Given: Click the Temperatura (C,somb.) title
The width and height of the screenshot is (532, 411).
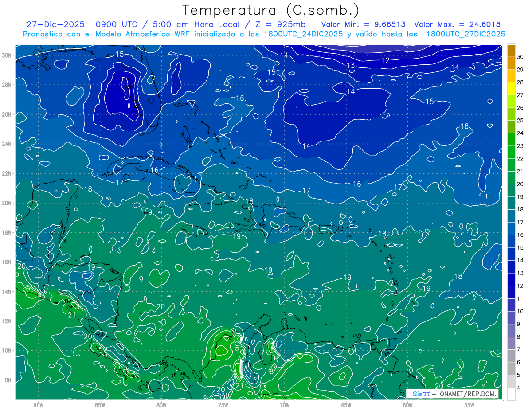Looking at the screenshot, I should point(270,10).
